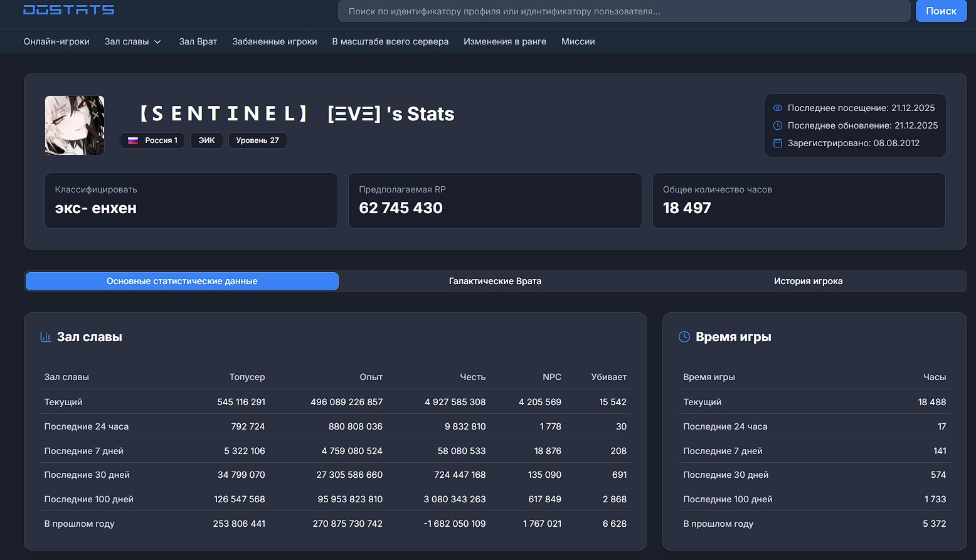This screenshot has width=976, height=560.
Task: Open Изменения в ранге page
Action: coord(504,41)
